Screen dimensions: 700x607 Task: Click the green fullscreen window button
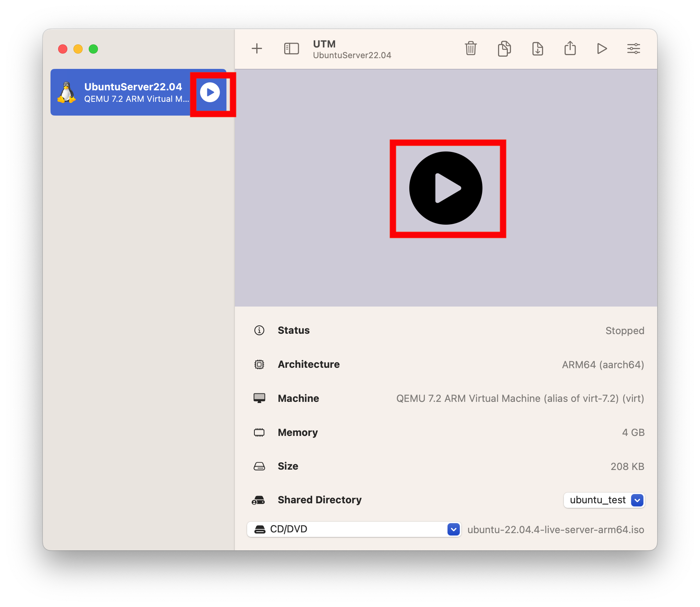[93, 49]
